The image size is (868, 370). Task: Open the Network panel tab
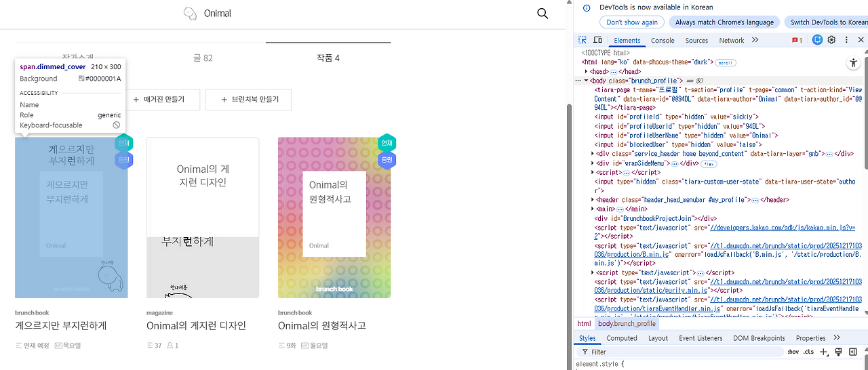[x=732, y=41]
